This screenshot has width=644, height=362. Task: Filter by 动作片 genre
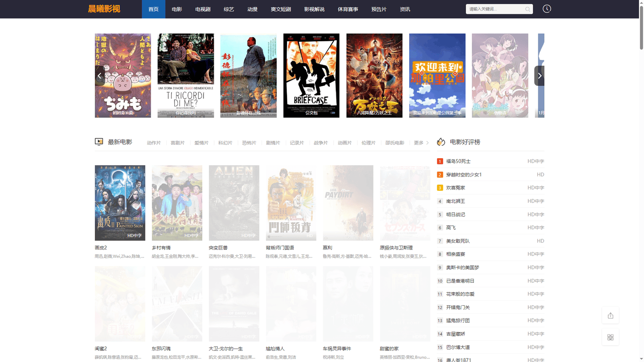coord(154,143)
